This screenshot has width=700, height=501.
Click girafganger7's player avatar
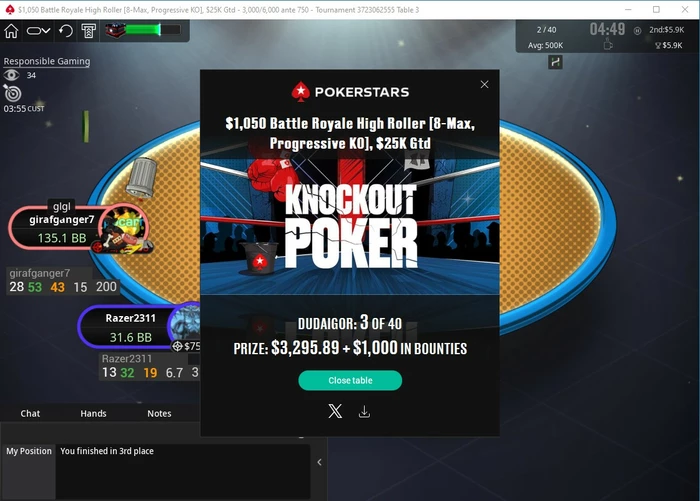[125, 229]
